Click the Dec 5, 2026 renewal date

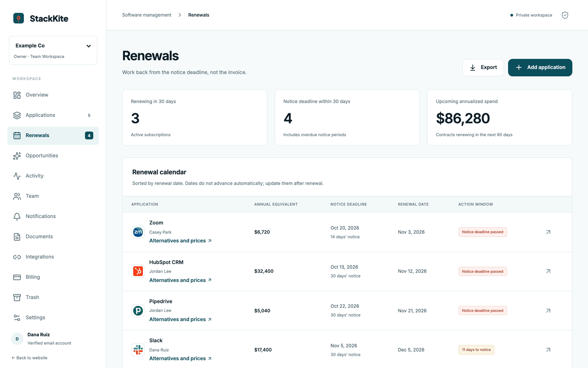412,350
